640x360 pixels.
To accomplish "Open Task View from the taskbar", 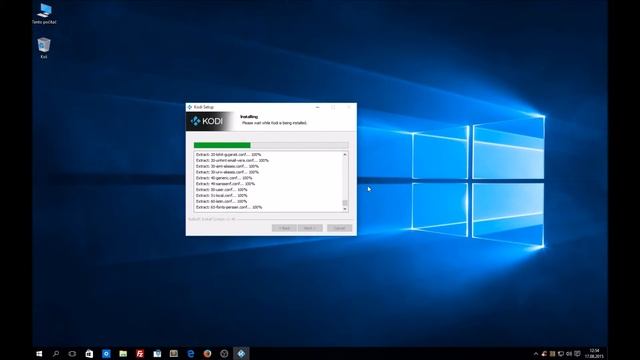I will [72, 353].
